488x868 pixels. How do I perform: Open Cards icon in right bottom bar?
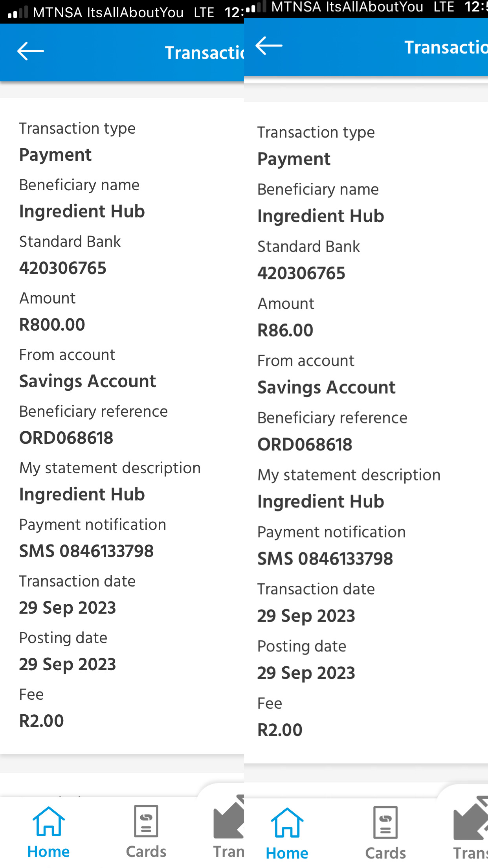[x=385, y=822]
